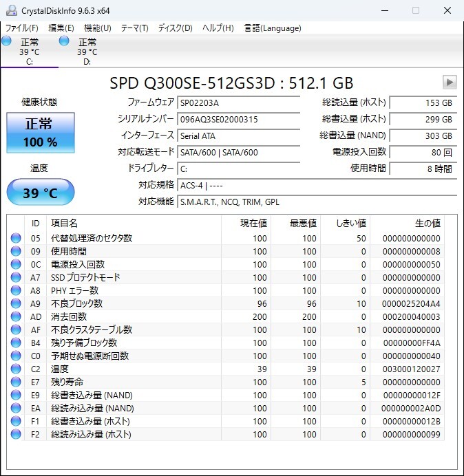
Task: Click the シリアルナンバー field value
Action: 238,119
